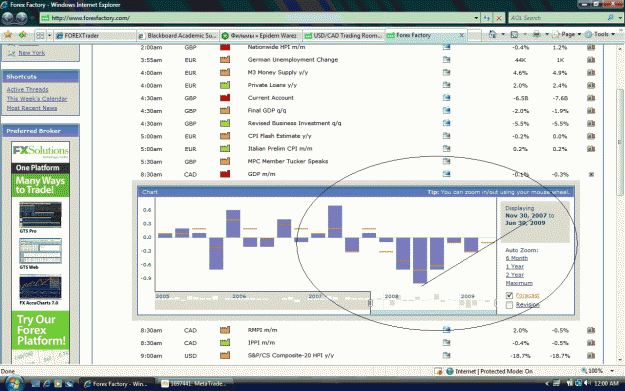625x391 pixels.
Task: Click the FX Solutions broker ad banner
Action: click(40, 252)
